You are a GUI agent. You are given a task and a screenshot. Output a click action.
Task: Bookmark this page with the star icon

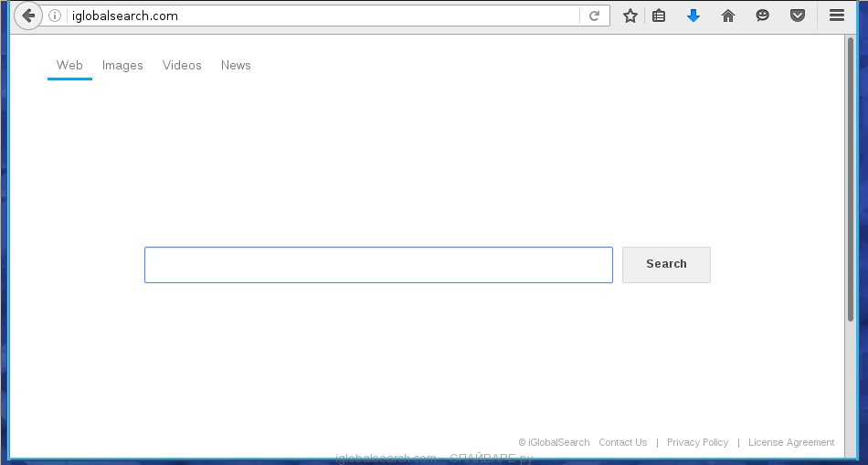point(630,16)
